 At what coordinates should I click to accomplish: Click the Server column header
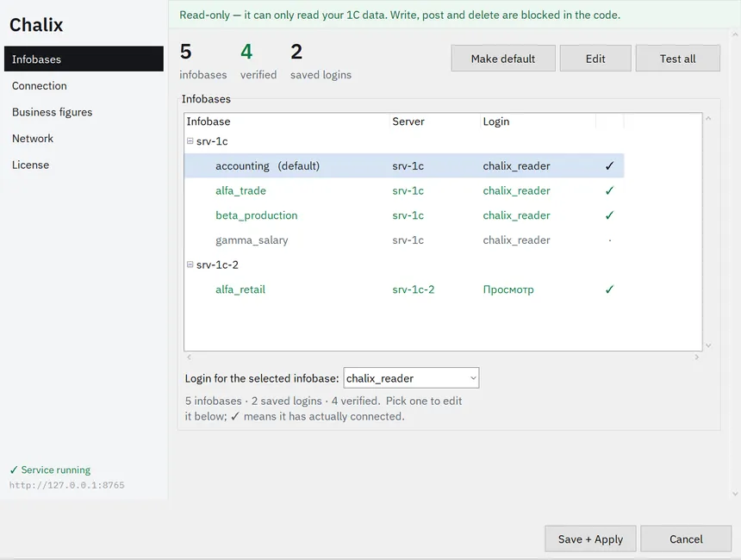click(435, 121)
